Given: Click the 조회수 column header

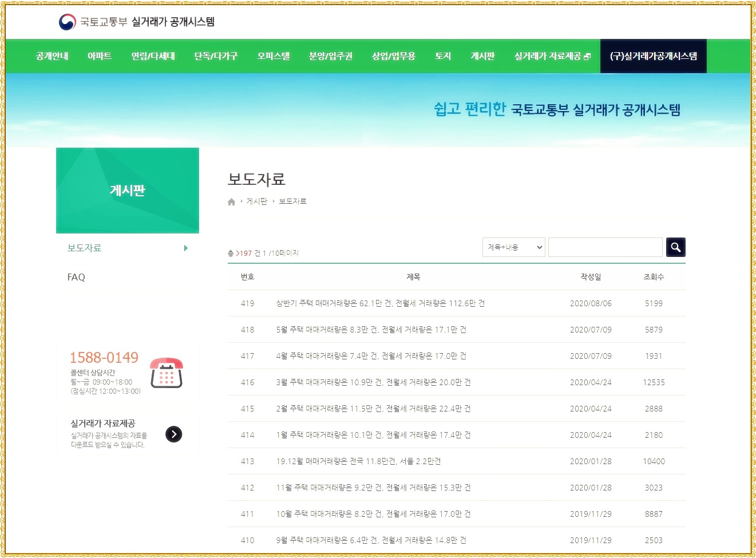Looking at the screenshot, I should pyautogui.click(x=654, y=277).
